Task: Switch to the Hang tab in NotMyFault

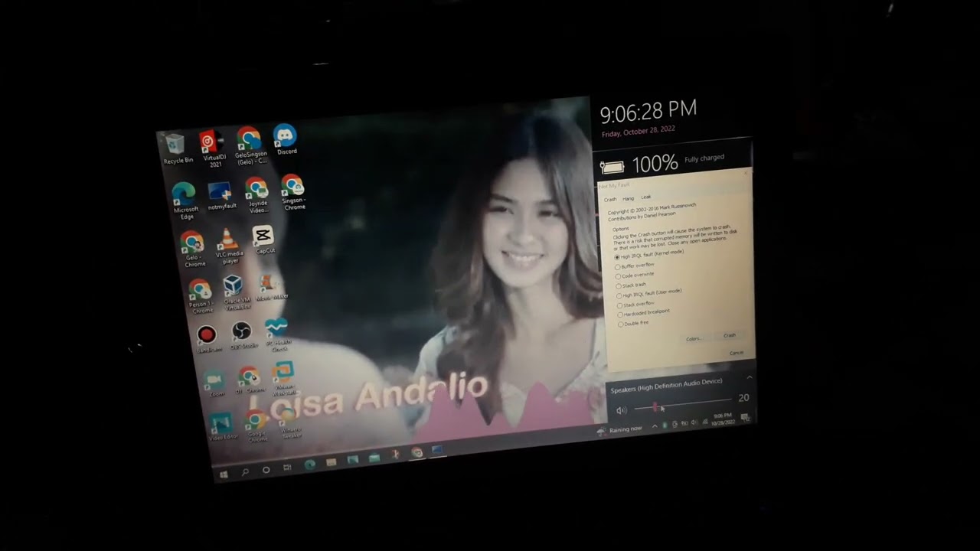Action: click(628, 198)
